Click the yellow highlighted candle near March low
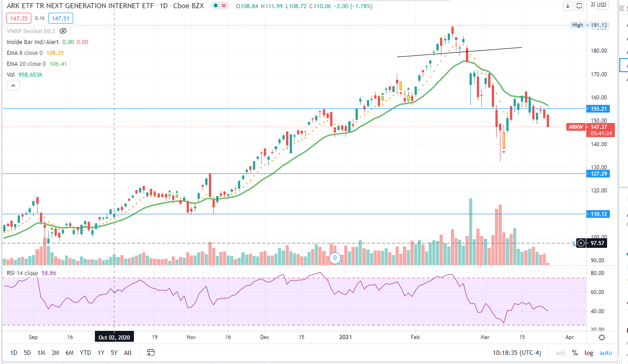 coord(504,140)
